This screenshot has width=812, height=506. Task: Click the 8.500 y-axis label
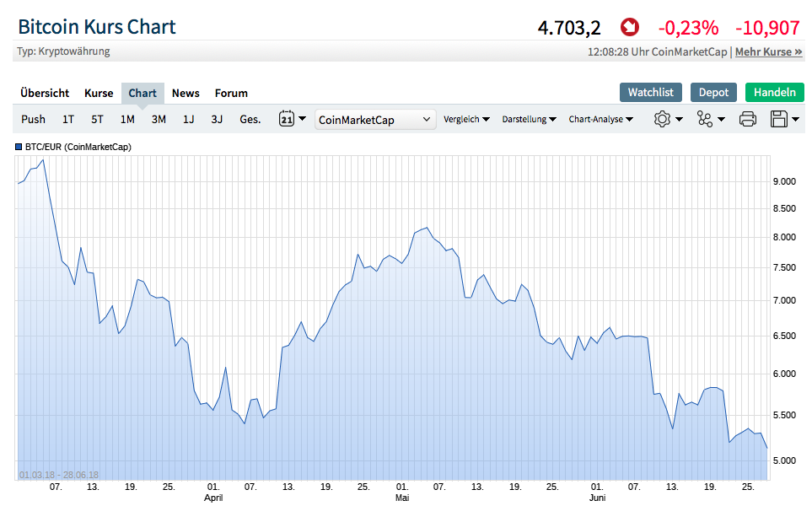click(784, 208)
